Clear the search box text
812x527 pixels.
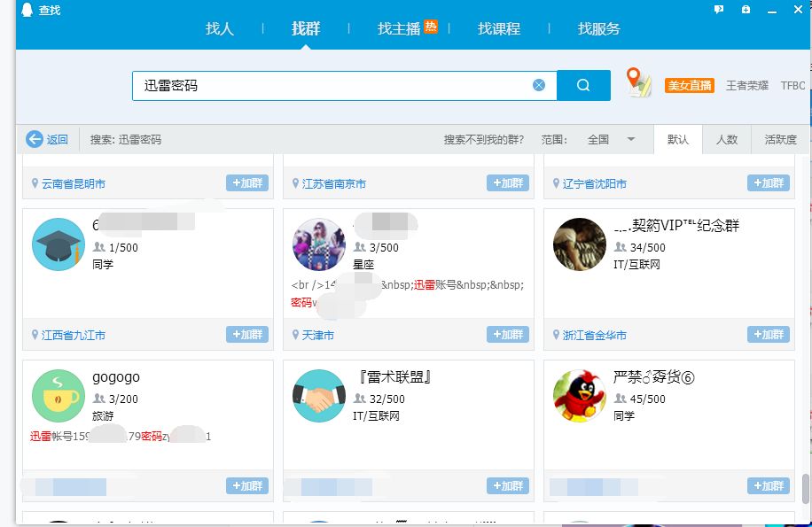(x=539, y=85)
